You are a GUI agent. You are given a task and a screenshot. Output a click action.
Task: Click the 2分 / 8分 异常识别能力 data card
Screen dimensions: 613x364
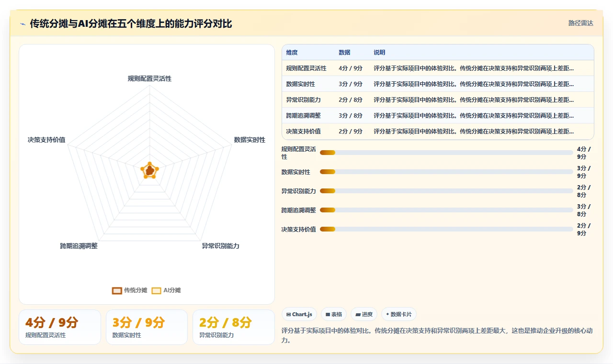pos(234,327)
